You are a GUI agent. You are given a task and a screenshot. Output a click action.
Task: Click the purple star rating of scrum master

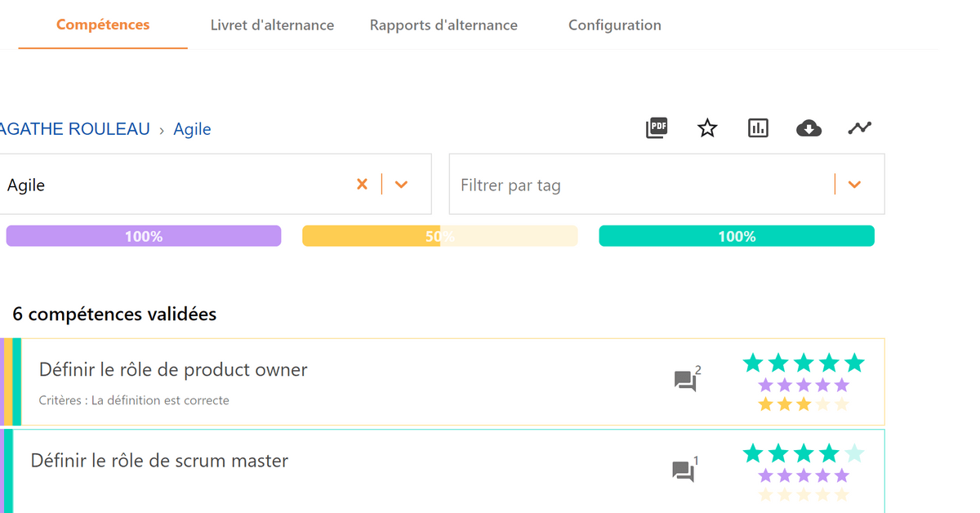(x=804, y=475)
